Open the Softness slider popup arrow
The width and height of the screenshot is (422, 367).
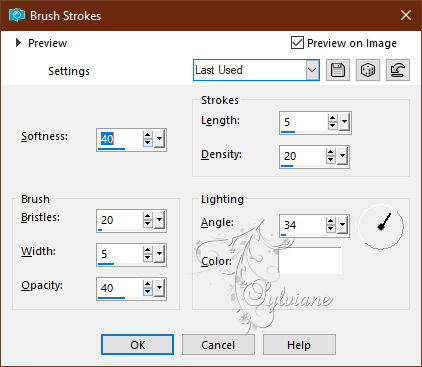pyautogui.click(x=160, y=139)
